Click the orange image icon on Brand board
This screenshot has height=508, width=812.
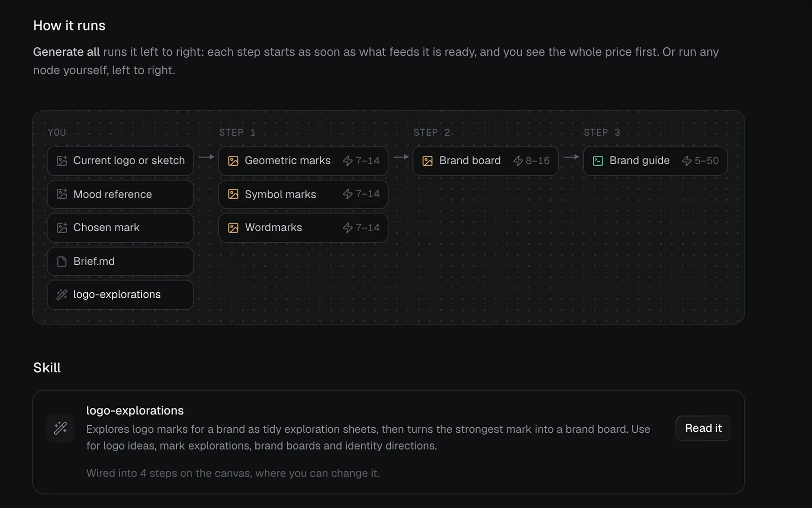coord(428,161)
